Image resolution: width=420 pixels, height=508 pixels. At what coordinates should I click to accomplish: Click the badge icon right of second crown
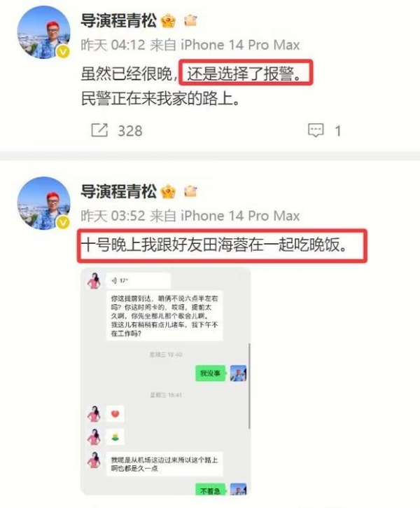(190, 191)
